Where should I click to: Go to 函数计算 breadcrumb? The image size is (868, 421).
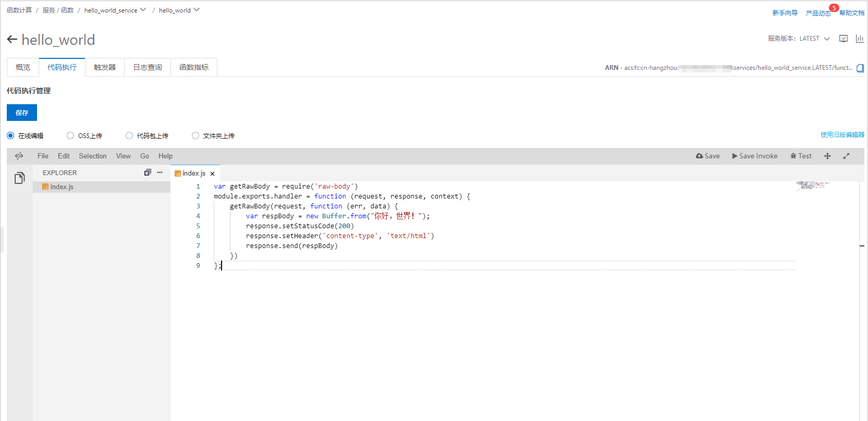(x=19, y=10)
